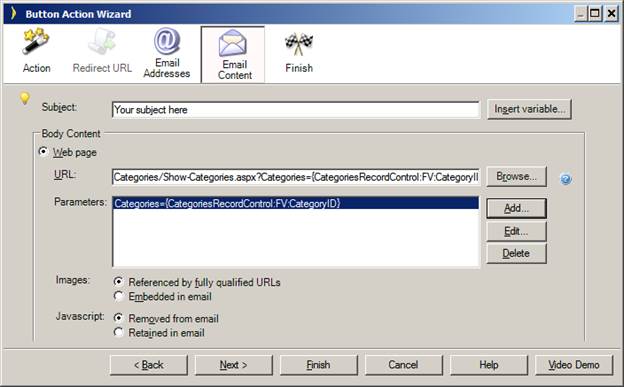
Task: Open the blue help icon beside Browse
Action: 566,179
